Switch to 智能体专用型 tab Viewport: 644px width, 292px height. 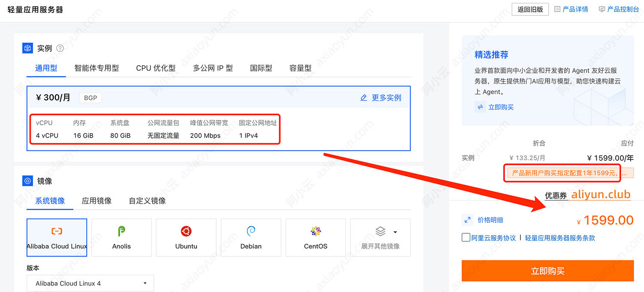97,68
